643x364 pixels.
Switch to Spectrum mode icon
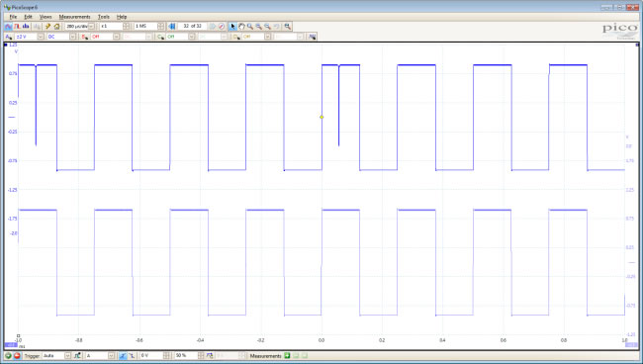point(26,27)
